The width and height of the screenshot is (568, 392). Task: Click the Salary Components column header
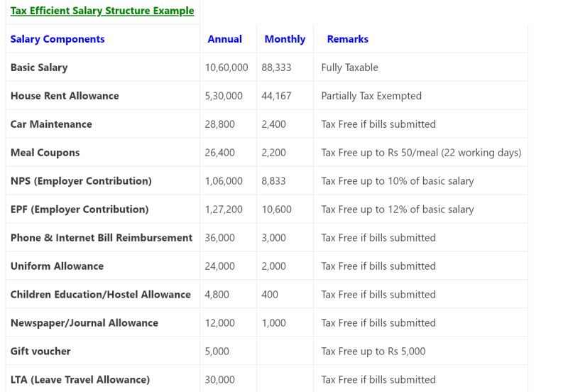pos(58,39)
